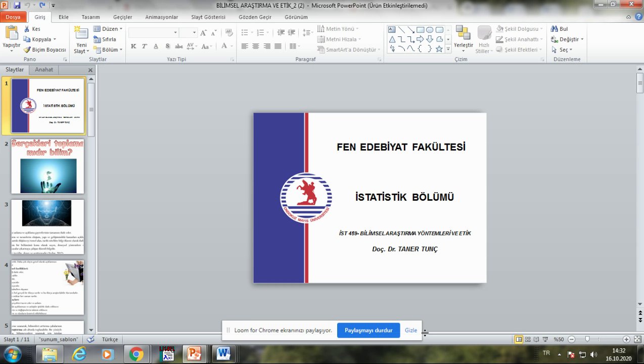644x364 pixels.
Task: Open the Yerleştir arrange dropdown
Action: pyautogui.click(x=463, y=39)
